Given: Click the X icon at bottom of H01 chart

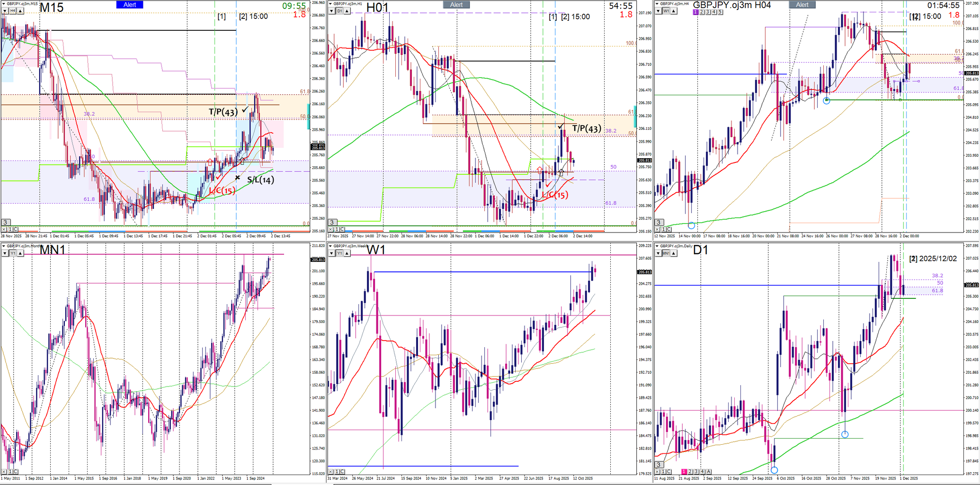Looking at the screenshot, I should click(331, 229).
